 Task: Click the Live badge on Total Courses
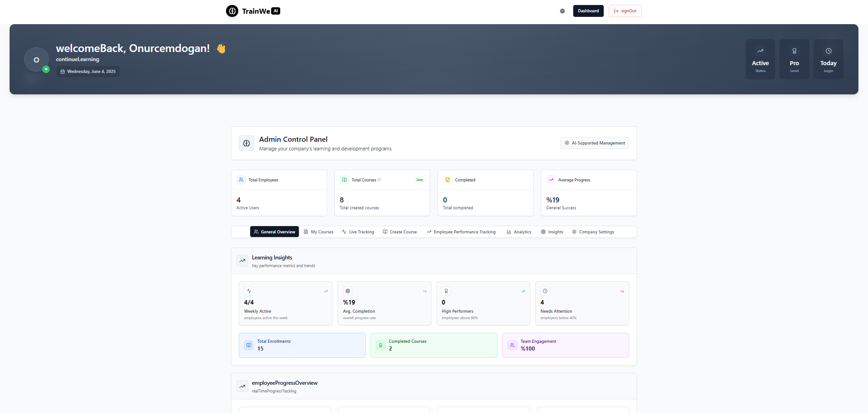coord(420,180)
